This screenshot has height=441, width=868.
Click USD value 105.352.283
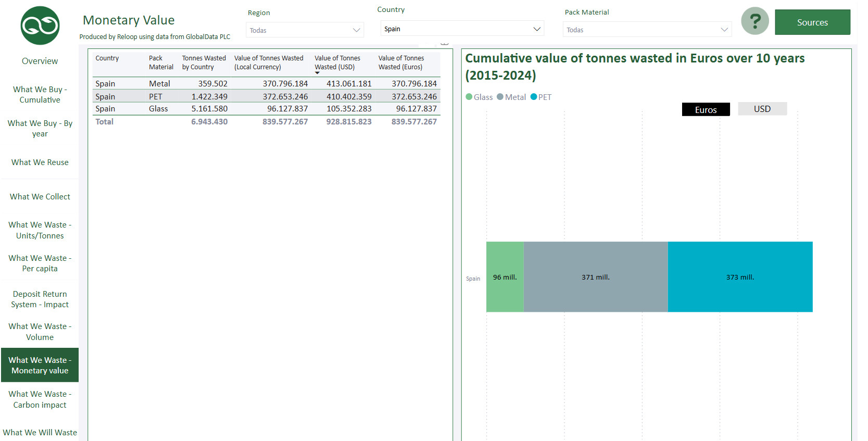click(349, 109)
